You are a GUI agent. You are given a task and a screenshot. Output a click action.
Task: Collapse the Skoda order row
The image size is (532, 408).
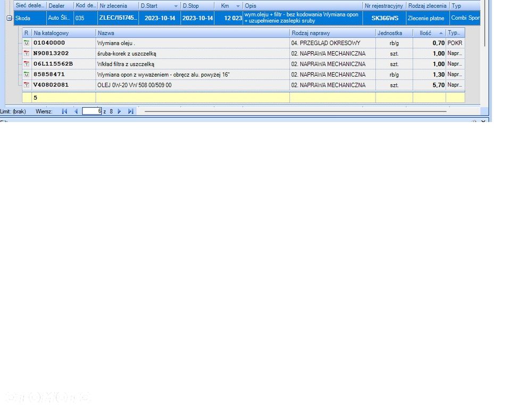[x=10, y=18]
